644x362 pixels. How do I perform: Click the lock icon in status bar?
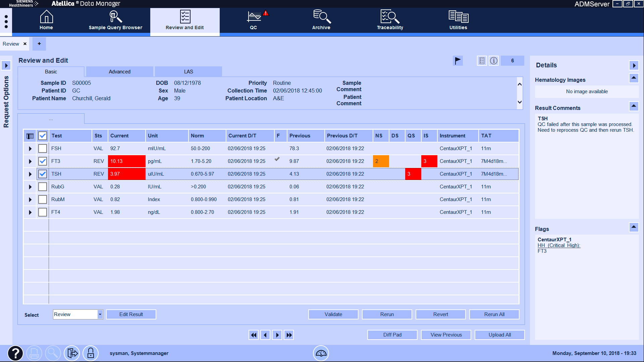click(x=91, y=353)
